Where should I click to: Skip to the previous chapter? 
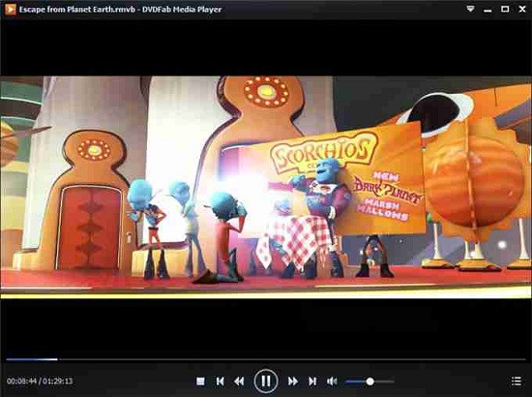point(220,382)
